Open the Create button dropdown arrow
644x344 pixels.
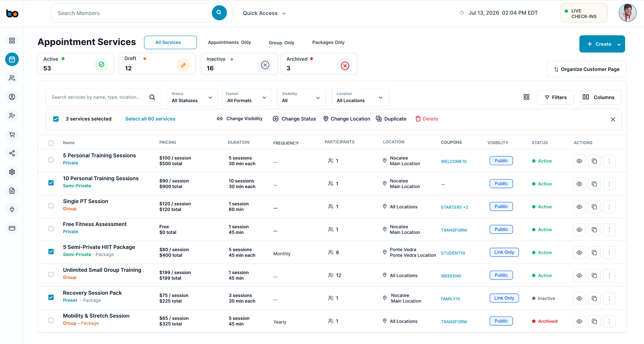619,44
